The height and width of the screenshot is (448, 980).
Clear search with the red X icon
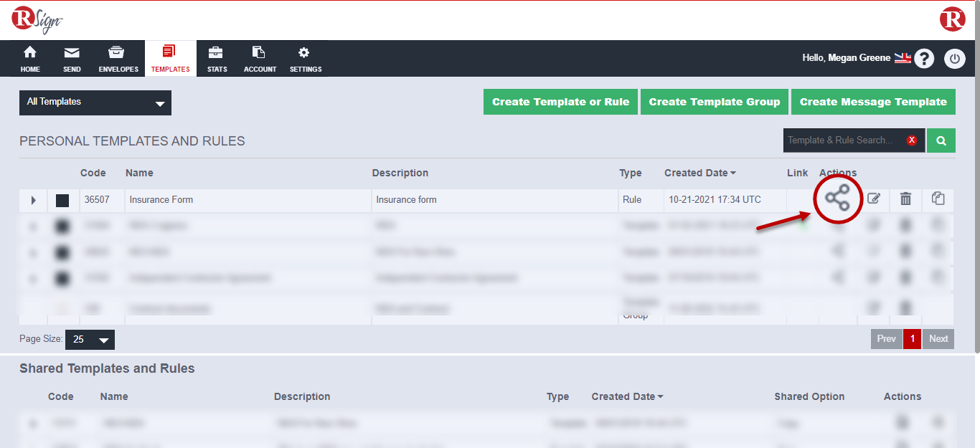click(x=912, y=140)
